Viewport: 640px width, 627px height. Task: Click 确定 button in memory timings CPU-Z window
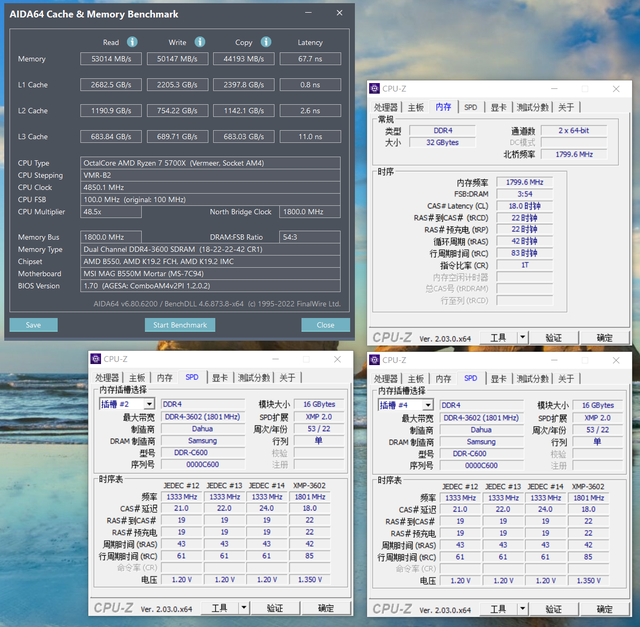(604, 338)
